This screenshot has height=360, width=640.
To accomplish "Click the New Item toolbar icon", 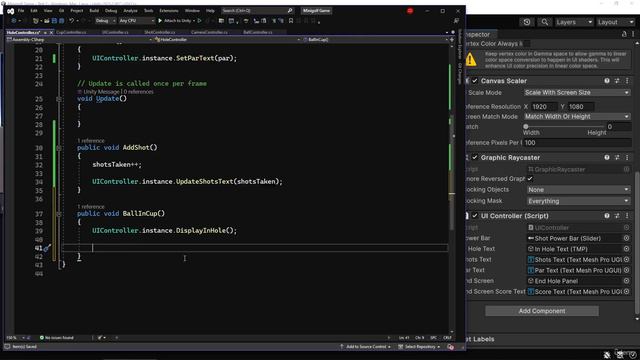I will [36, 21].
